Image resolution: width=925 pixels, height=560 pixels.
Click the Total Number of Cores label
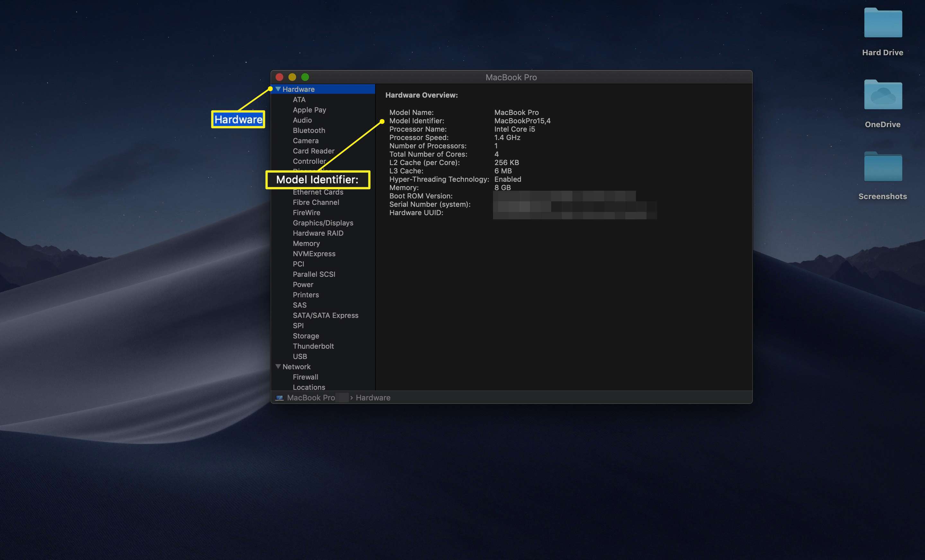point(428,154)
